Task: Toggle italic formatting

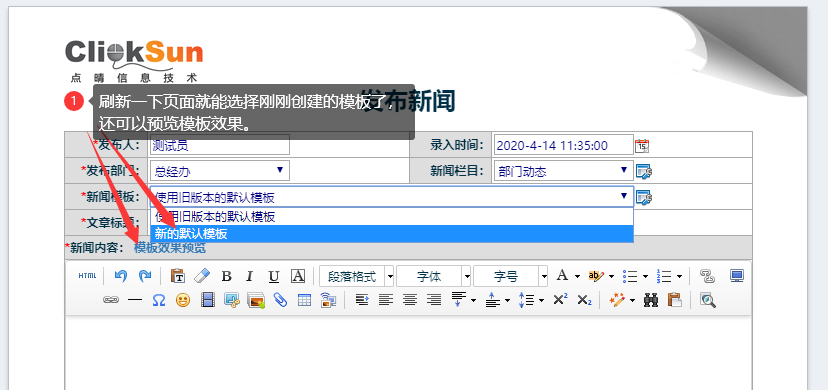Action: pos(250,276)
